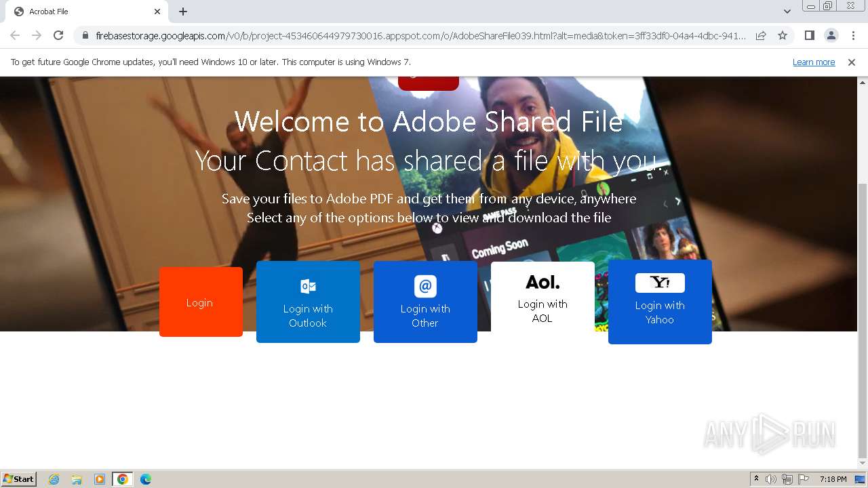View site info lock icon

(x=85, y=35)
